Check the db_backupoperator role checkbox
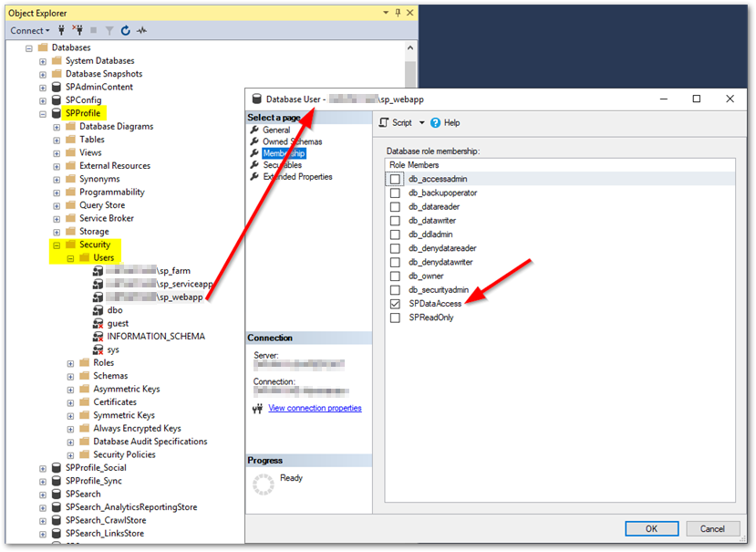Viewport: 756px width, 552px height. (396, 193)
